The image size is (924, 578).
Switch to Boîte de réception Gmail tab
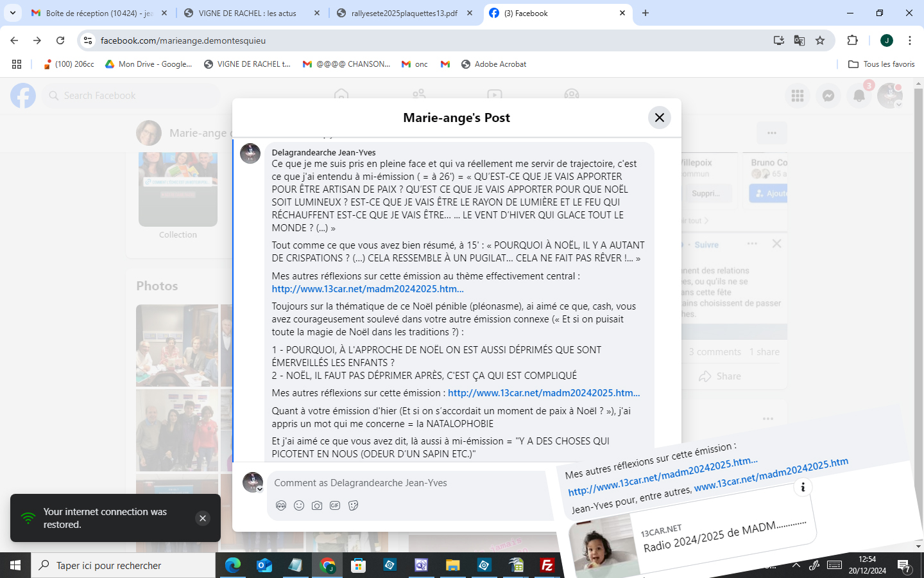[99, 13]
